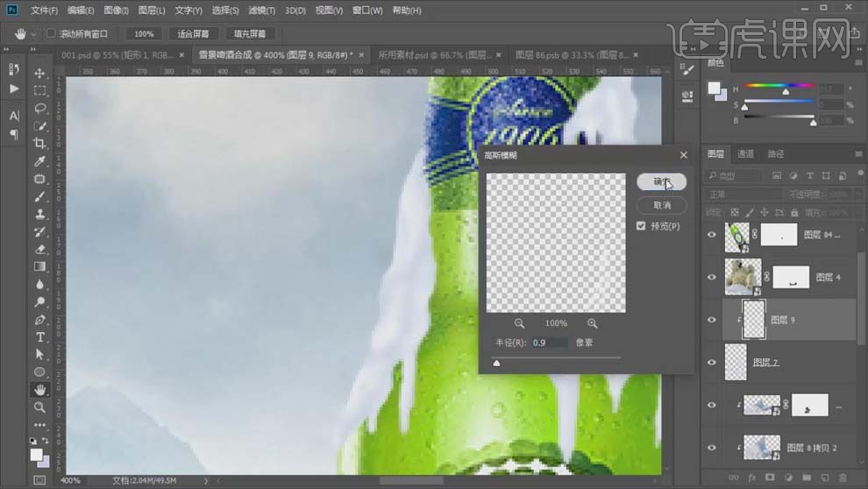Open the layer blend mode dropdown 正常
This screenshot has height=489, width=868.
[x=741, y=194]
